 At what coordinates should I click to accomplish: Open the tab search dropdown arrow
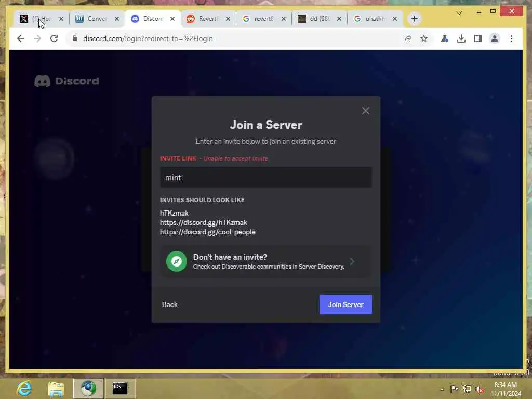(459, 13)
